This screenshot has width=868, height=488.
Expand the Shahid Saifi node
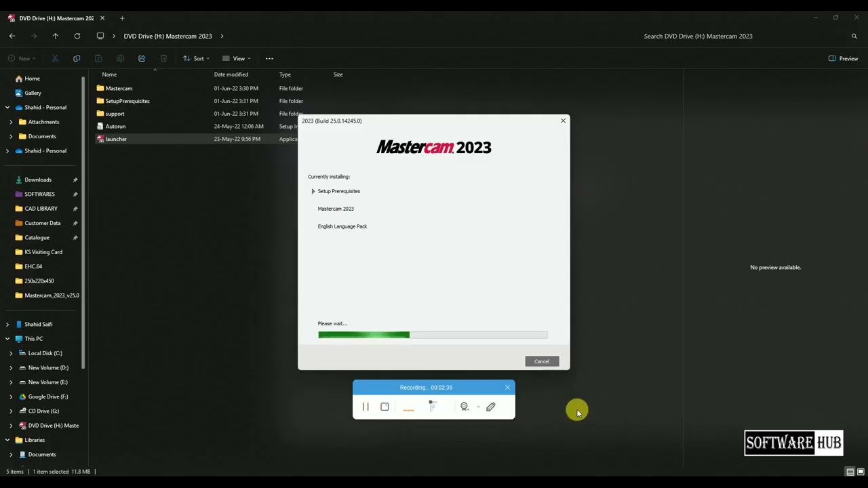7,324
